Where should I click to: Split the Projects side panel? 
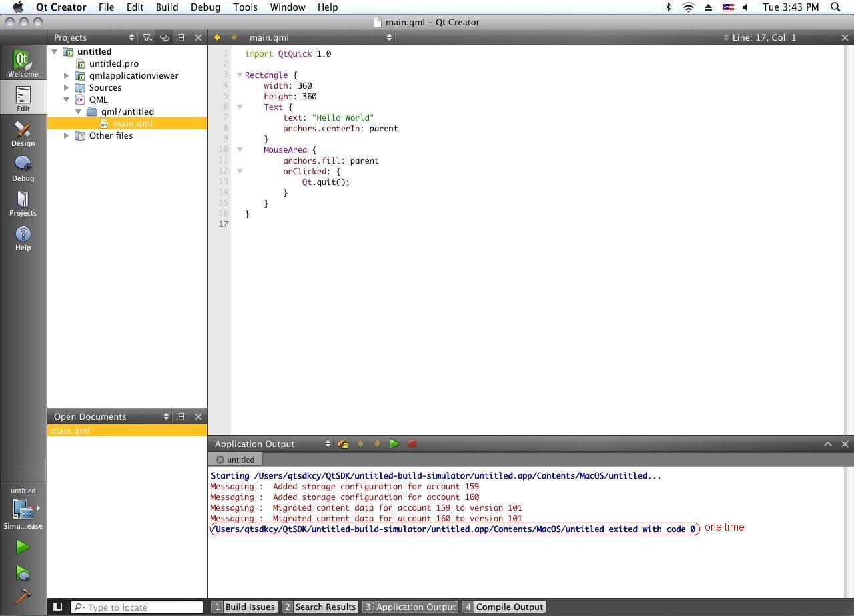[x=181, y=37]
